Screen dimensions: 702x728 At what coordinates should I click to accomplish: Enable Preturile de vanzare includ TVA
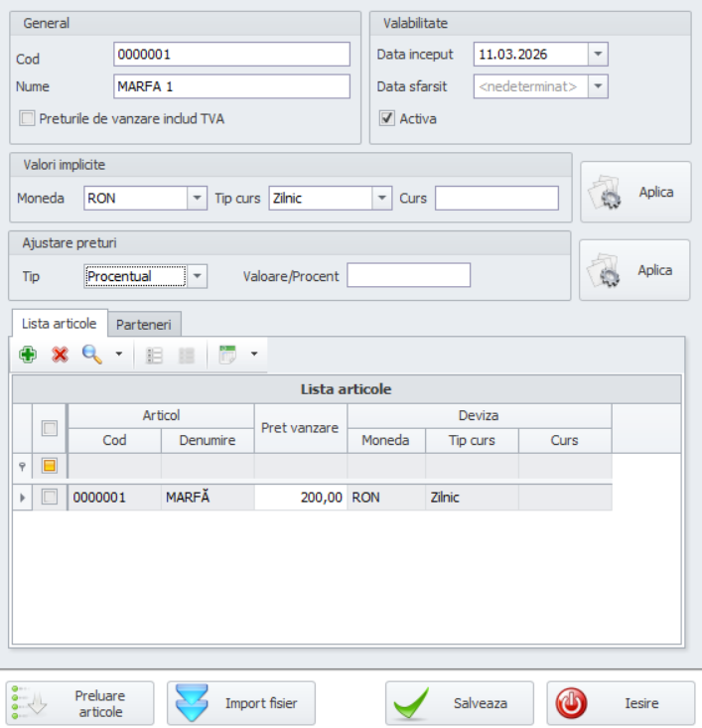pyautogui.click(x=28, y=119)
